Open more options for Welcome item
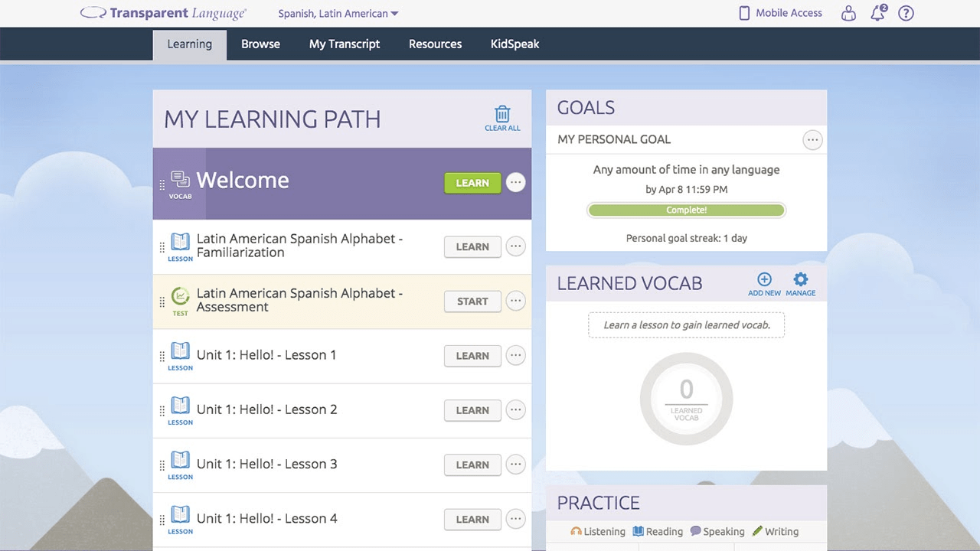Image resolution: width=980 pixels, height=551 pixels. [515, 183]
